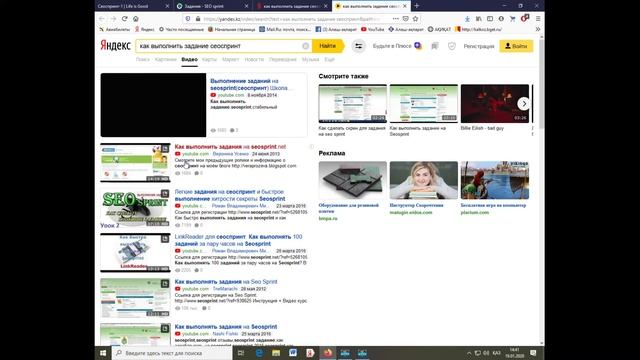Viewport: 640px width, 360px height.
Task: Click the Yandex logo
Action: 116,46
